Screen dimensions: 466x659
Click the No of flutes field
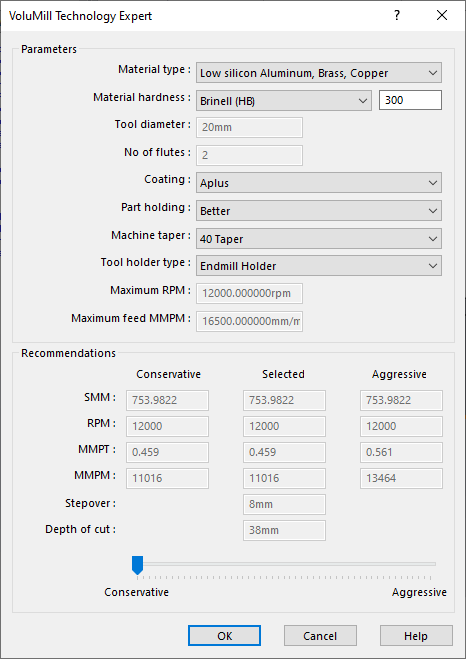(x=249, y=155)
